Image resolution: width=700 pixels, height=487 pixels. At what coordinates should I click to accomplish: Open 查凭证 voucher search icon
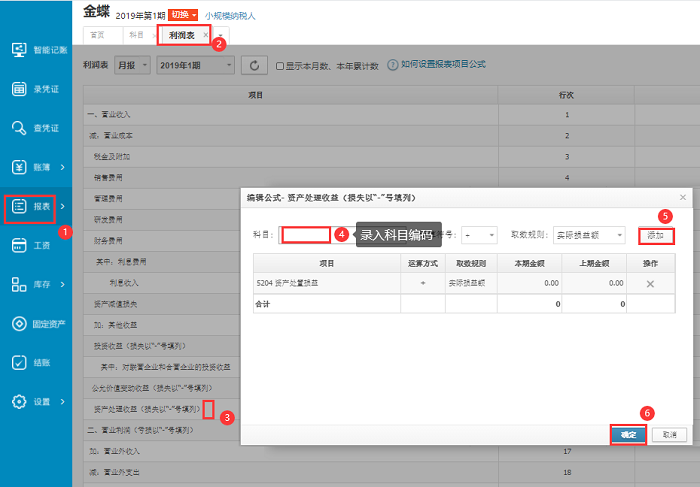click(x=40, y=128)
